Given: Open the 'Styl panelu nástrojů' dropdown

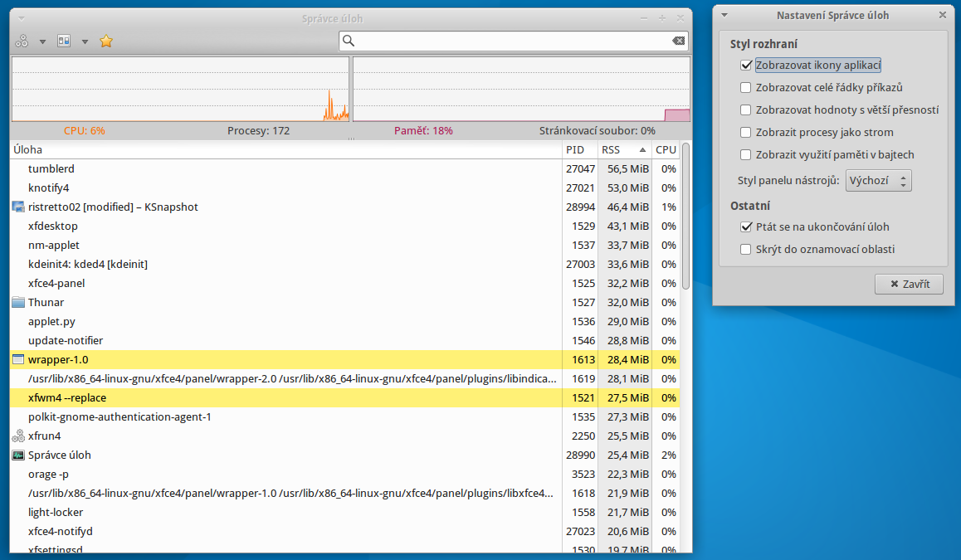Looking at the screenshot, I should pyautogui.click(x=878, y=181).
